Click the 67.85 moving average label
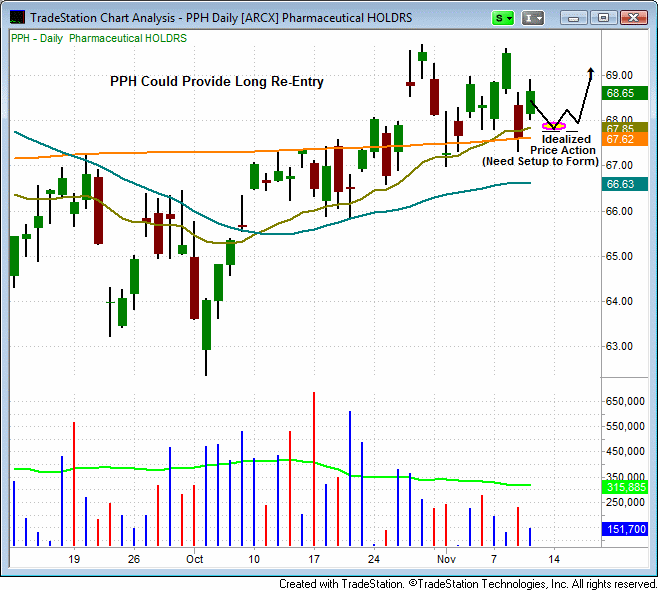The image size is (658, 590). pyautogui.click(x=624, y=128)
